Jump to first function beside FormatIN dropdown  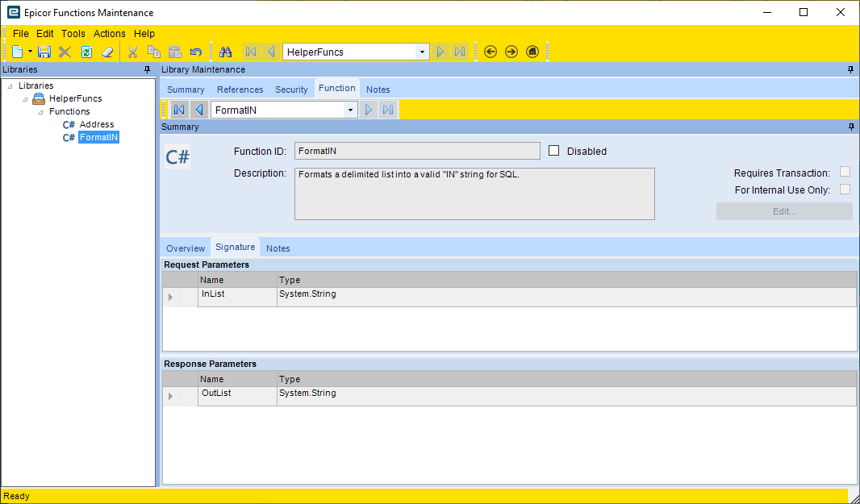coord(179,110)
